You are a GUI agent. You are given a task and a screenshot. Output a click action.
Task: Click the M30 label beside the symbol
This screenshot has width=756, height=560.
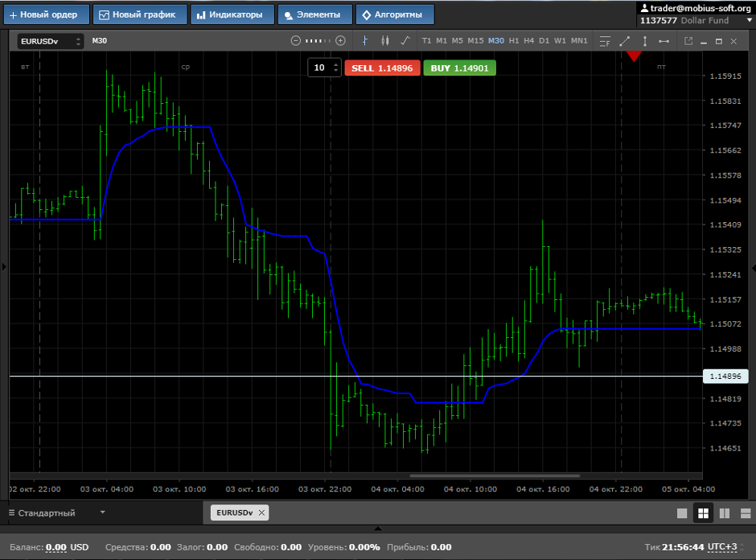pos(99,41)
